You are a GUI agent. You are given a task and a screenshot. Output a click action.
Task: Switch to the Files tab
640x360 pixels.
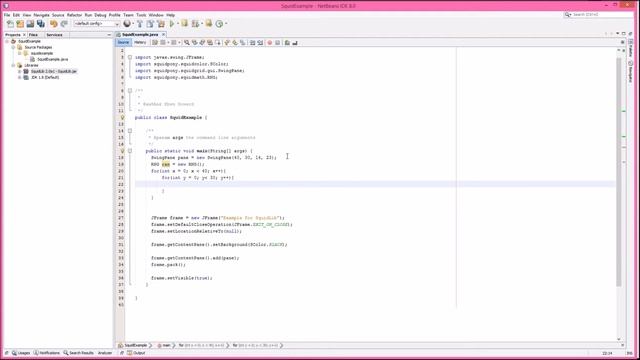33,35
